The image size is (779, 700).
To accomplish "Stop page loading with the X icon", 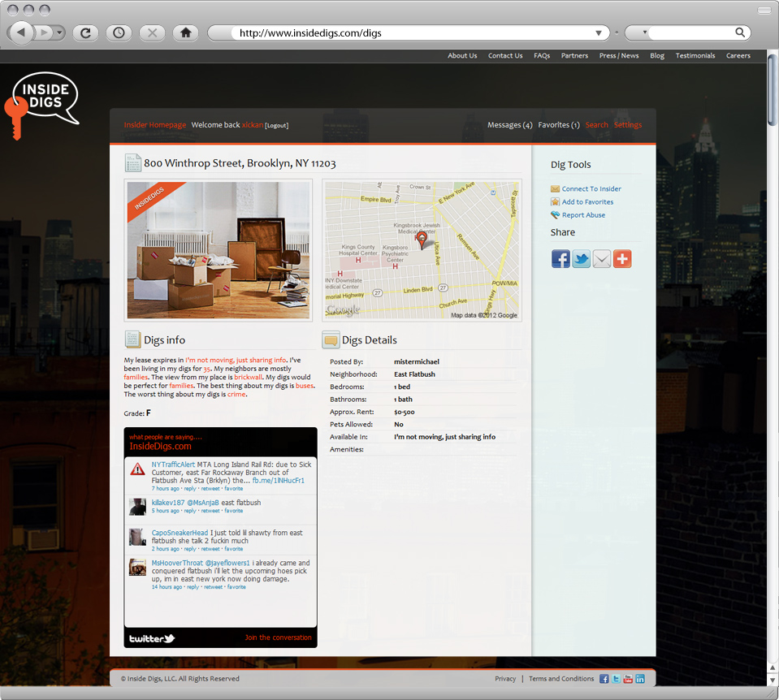I will point(152,32).
